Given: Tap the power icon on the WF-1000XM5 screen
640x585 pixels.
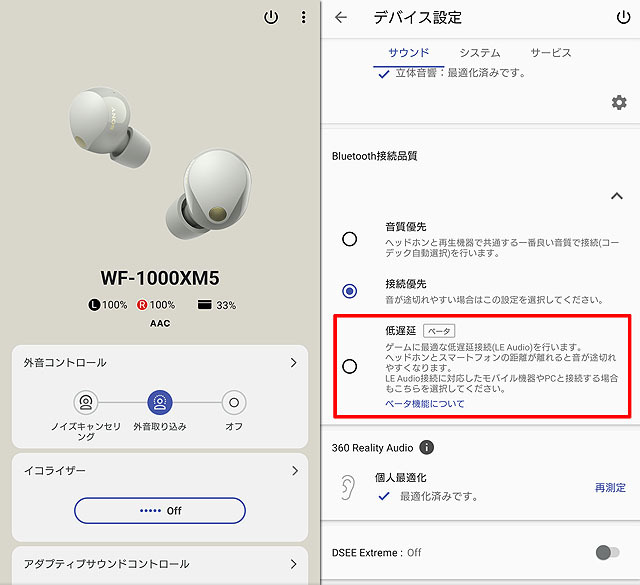Looking at the screenshot, I should point(271,17).
